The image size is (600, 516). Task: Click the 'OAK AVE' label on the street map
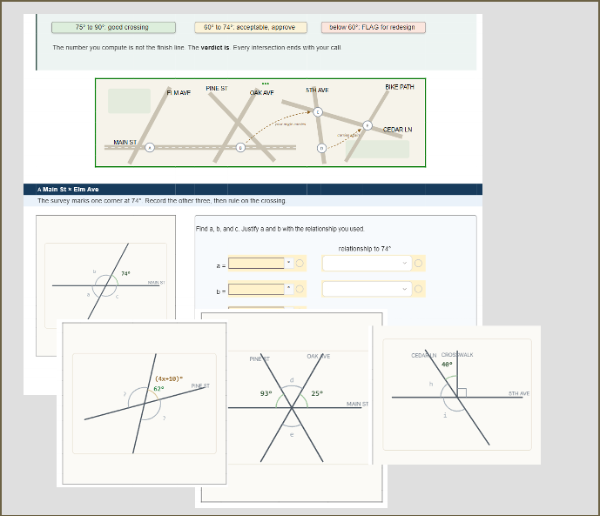[x=262, y=93]
